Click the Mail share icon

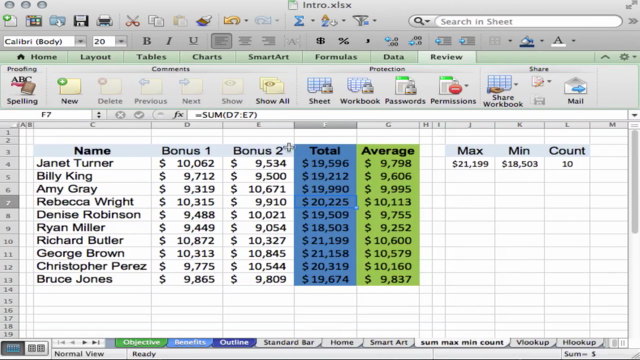(x=575, y=90)
